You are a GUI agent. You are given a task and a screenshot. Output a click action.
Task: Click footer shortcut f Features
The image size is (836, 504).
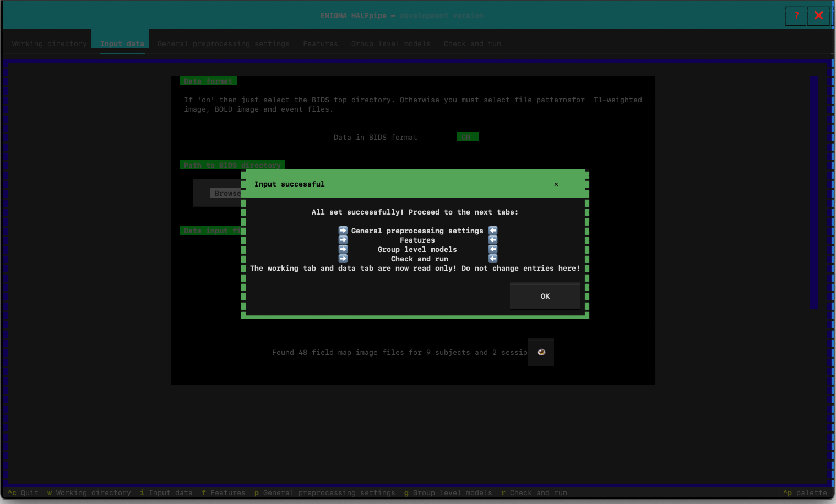224,493
